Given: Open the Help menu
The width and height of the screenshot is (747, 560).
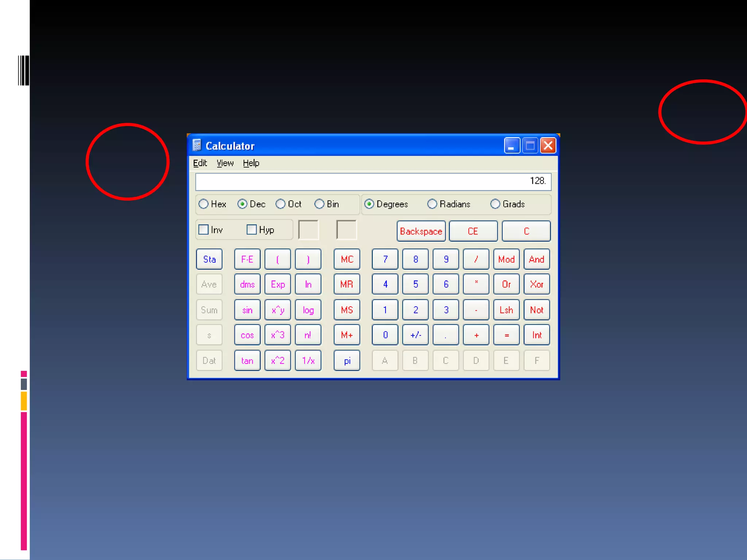Looking at the screenshot, I should click(251, 163).
